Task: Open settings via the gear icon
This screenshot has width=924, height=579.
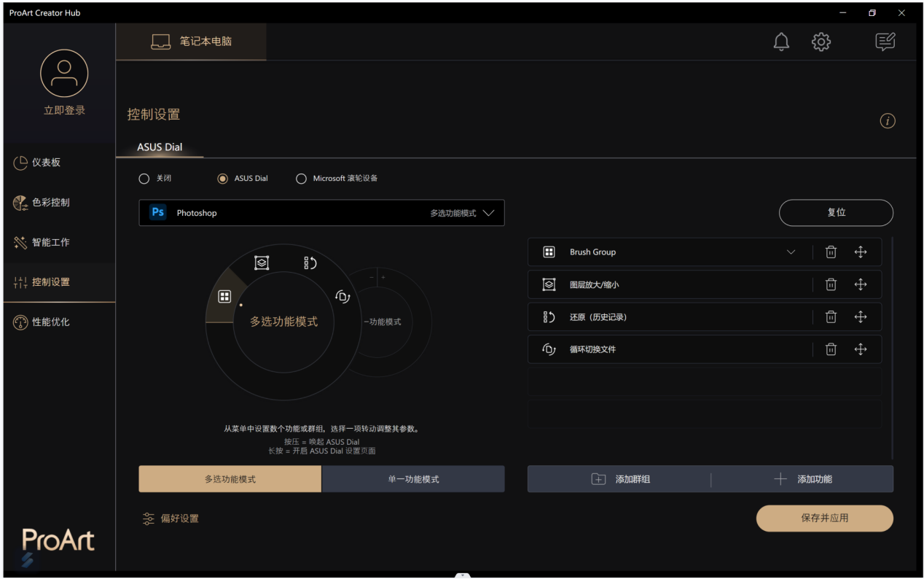Action: point(821,42)
